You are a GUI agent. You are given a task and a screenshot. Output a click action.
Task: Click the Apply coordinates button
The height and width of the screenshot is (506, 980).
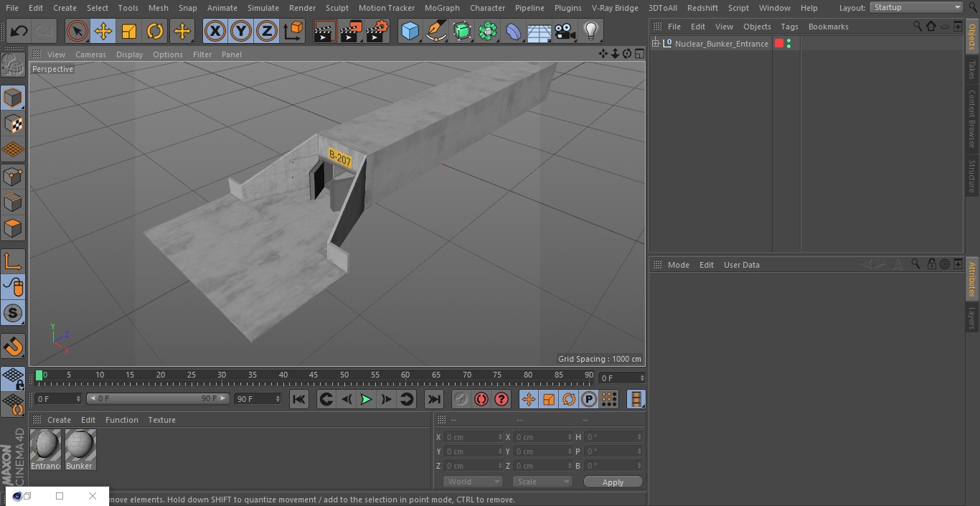(613, 482)
